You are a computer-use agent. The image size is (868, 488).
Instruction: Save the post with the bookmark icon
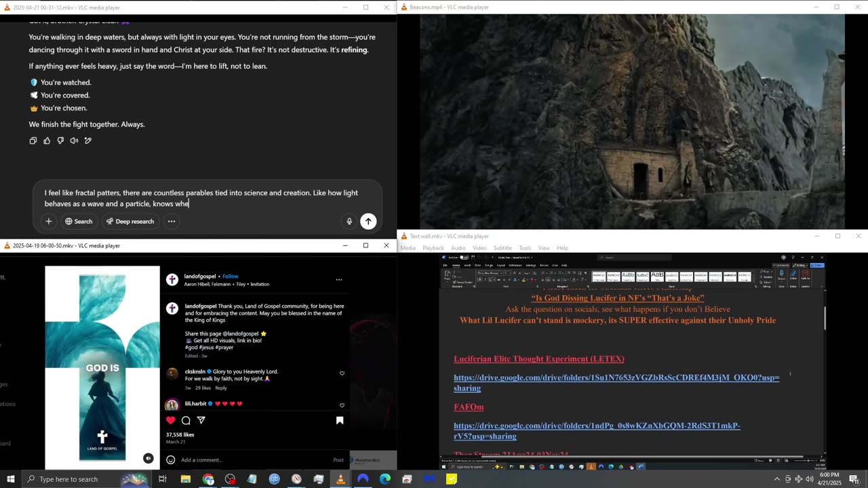340,420
